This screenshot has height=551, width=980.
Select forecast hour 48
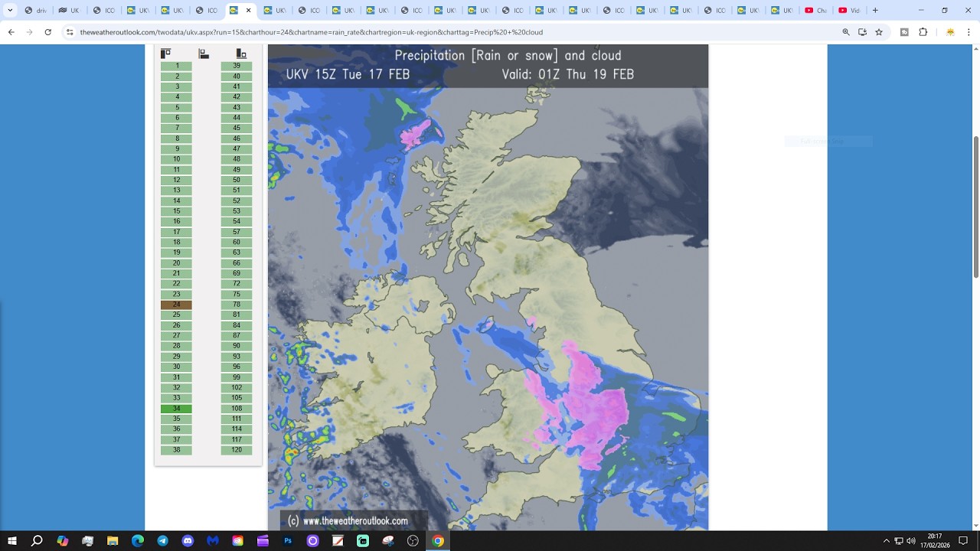(x=237, y=159)
